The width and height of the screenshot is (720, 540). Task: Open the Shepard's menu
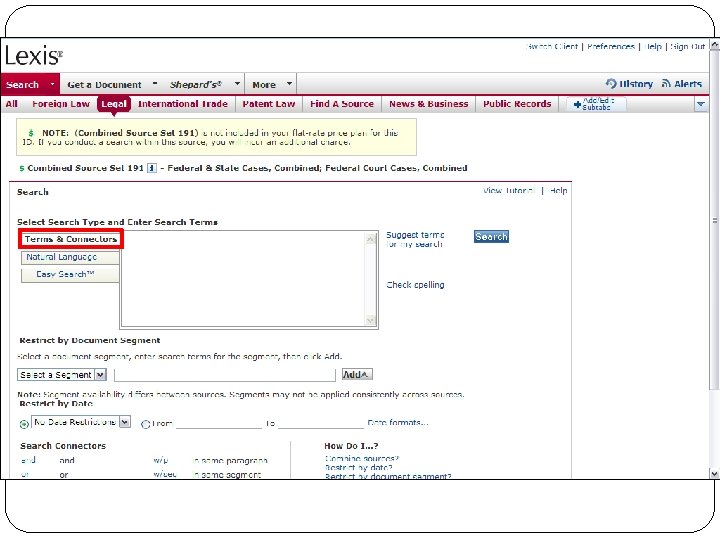196,84
